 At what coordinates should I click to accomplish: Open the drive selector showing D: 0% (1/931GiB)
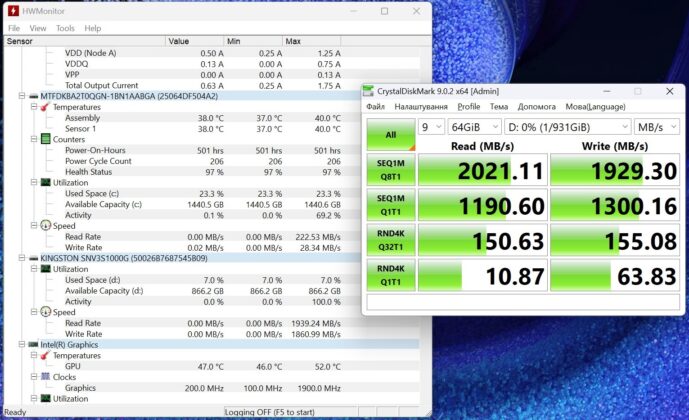[x=568, y=127]
